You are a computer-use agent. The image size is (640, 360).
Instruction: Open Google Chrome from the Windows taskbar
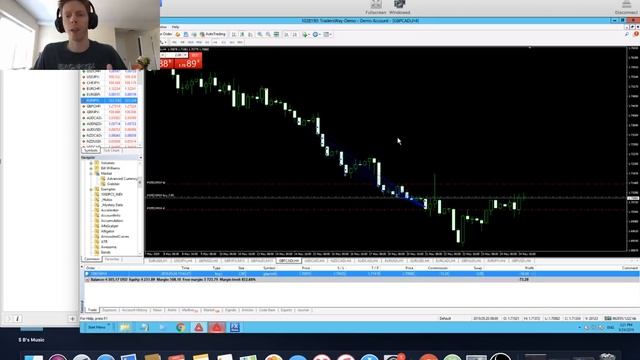pos(180,327)
